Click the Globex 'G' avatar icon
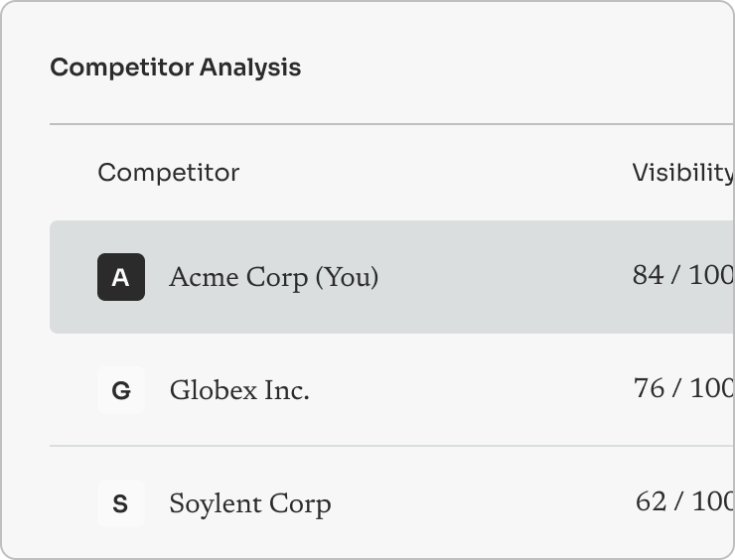 coord(121,390)
